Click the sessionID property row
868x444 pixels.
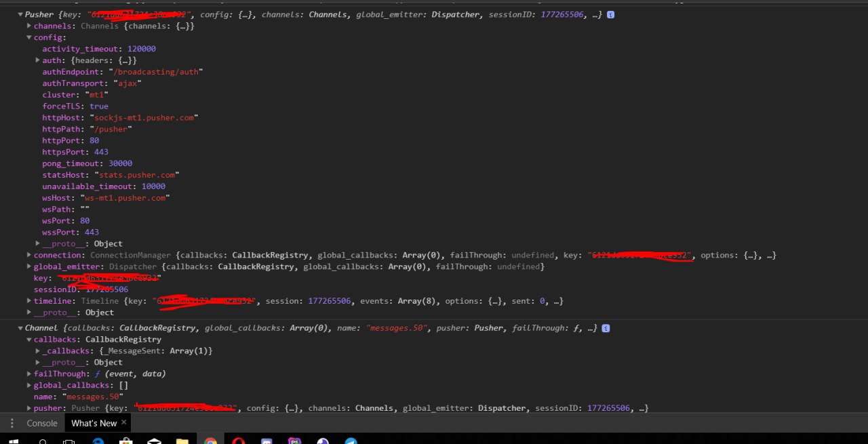point(81,289)
